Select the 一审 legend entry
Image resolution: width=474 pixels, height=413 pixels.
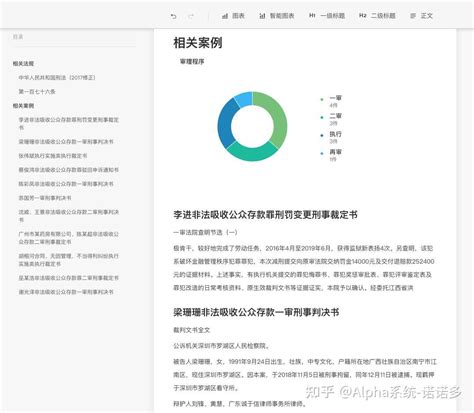point(331,101)
